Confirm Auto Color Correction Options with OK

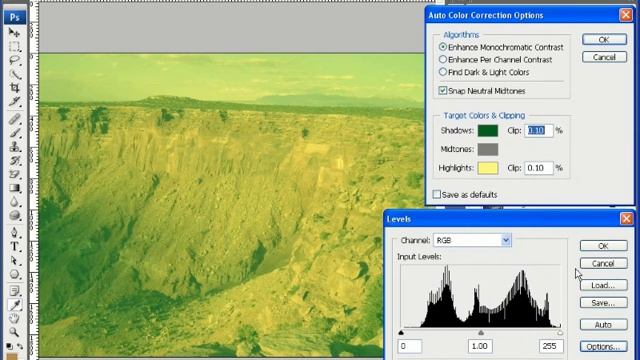pyautogui.click(x=604, y=40)
